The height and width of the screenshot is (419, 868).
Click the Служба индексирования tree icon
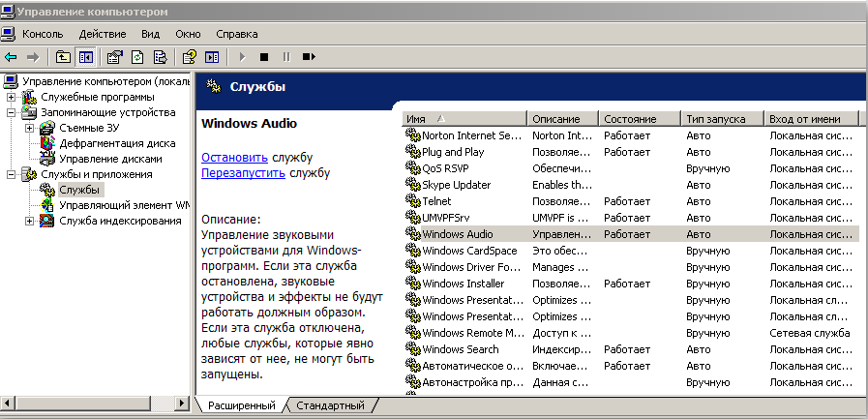(x=47, y=221)
